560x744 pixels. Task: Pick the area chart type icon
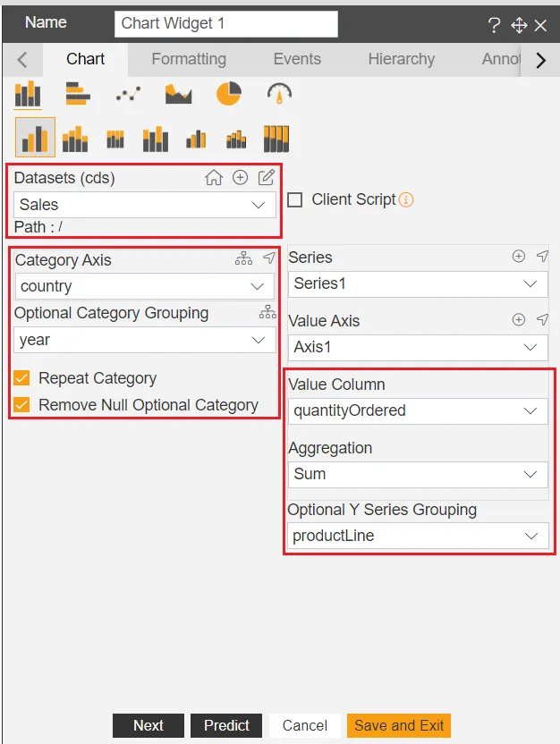tap(178, 94)
